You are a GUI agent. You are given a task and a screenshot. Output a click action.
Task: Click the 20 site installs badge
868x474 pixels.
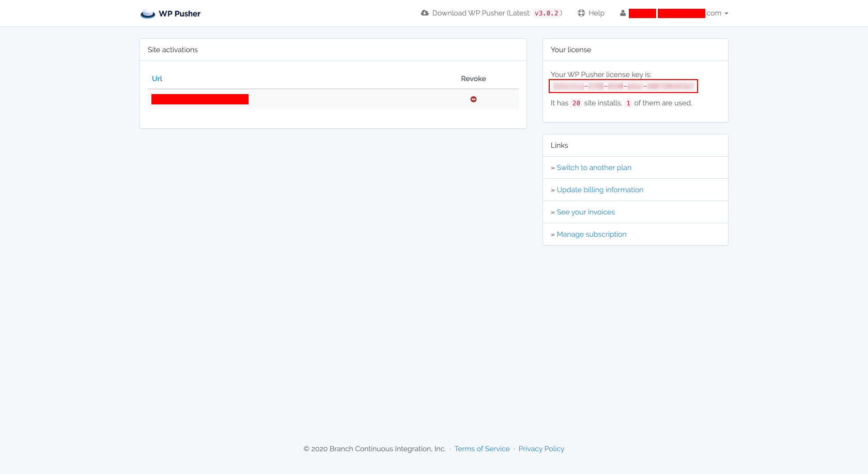pos(576,103)
